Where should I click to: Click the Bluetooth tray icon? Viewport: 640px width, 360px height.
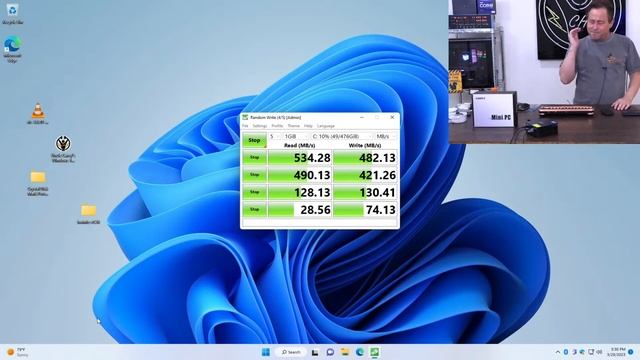(x=566, y=352)
